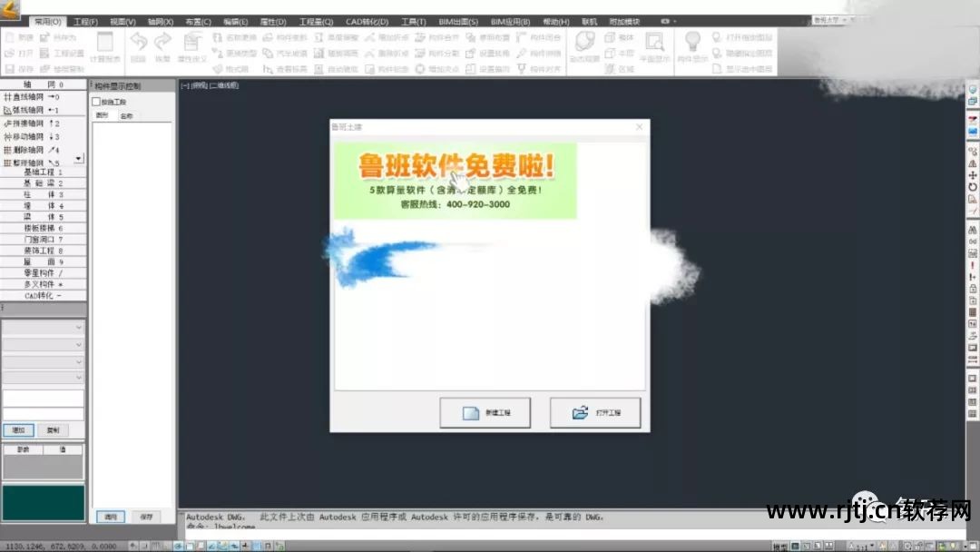
Task: Open the 常用(O) ribbon tab
Action: tap(47, 21)
